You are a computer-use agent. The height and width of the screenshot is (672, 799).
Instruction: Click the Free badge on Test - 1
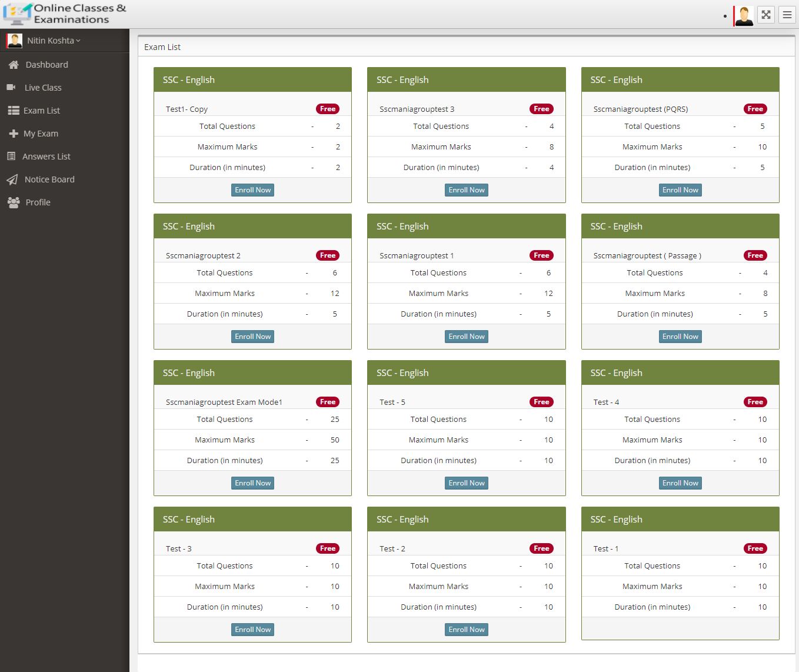tap(755, 548)
